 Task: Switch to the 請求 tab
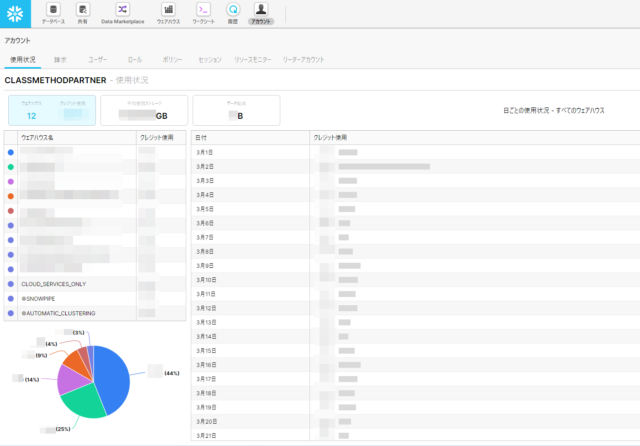pos(60,60)
